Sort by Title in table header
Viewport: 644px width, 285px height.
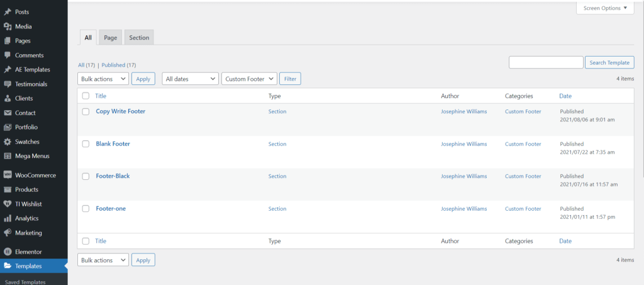coord(101,96)
